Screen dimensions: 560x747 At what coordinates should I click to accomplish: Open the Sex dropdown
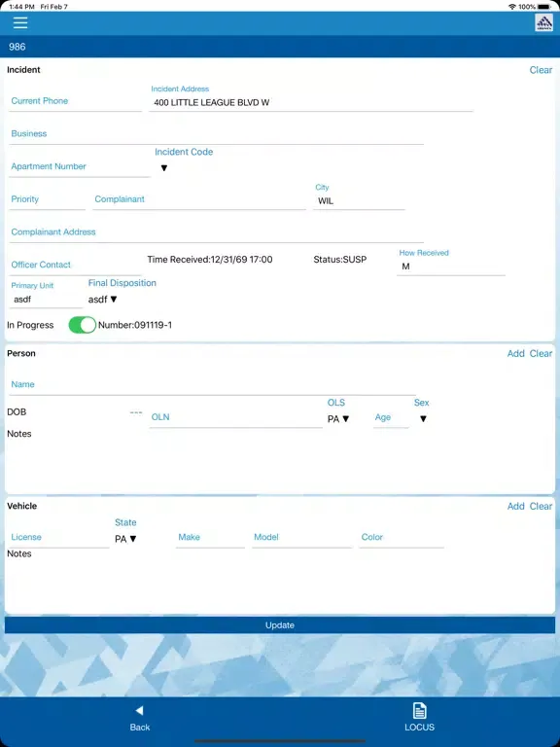[x=423, y=419]
